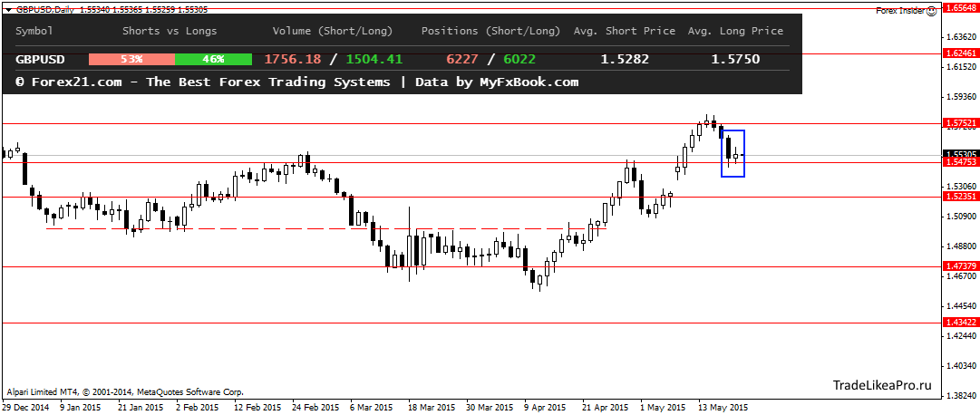Click the '2 Feb 2015' date label
The height and width of the screenshot is (415, 980).
click(x=198, y=408)
